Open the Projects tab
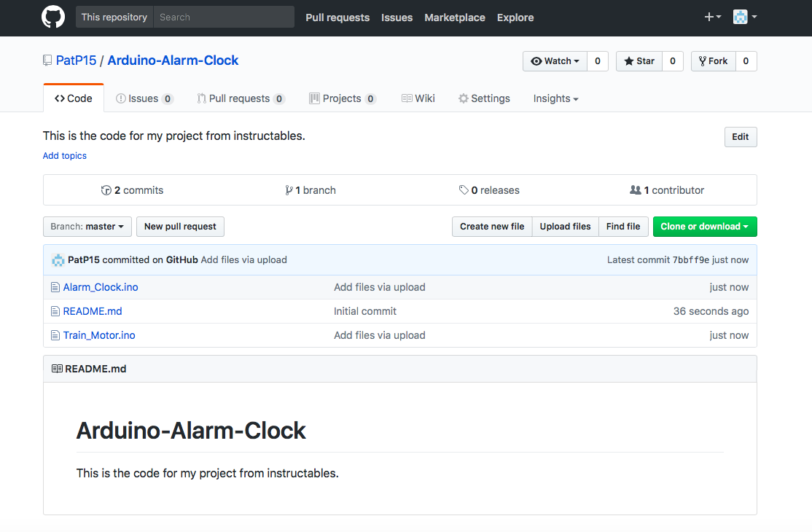This screenshot has width=812, height=532. pos(343,98)
